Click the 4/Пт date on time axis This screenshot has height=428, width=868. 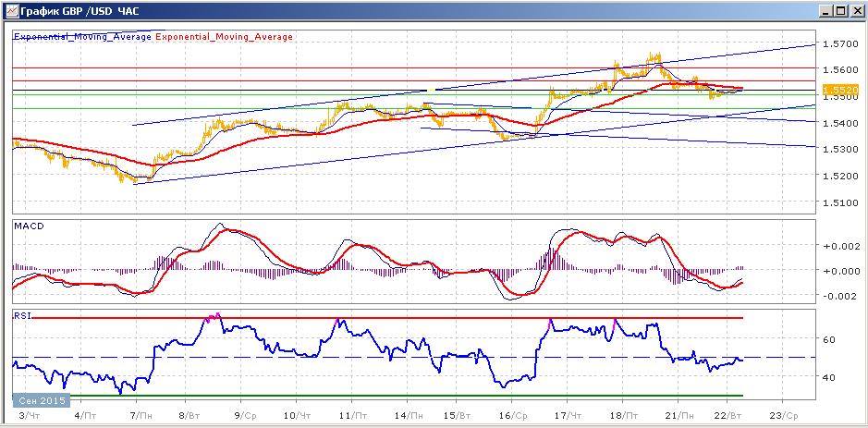(x=83, y=415)
